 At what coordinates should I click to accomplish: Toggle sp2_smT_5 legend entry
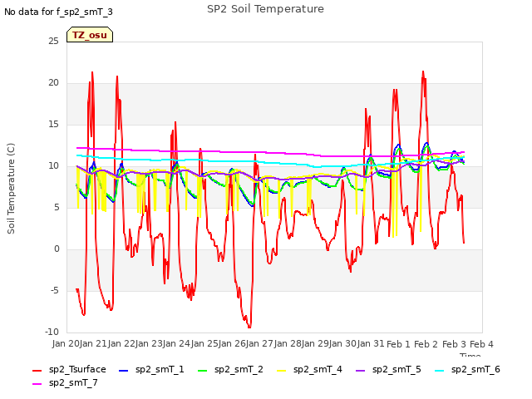(388, 369)
